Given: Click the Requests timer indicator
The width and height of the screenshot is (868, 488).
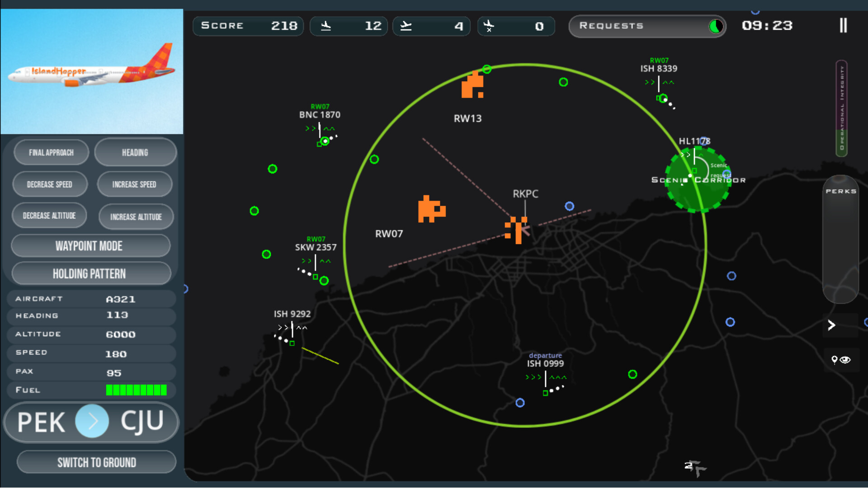Looking at the screenshot, I should click(715, 26).
